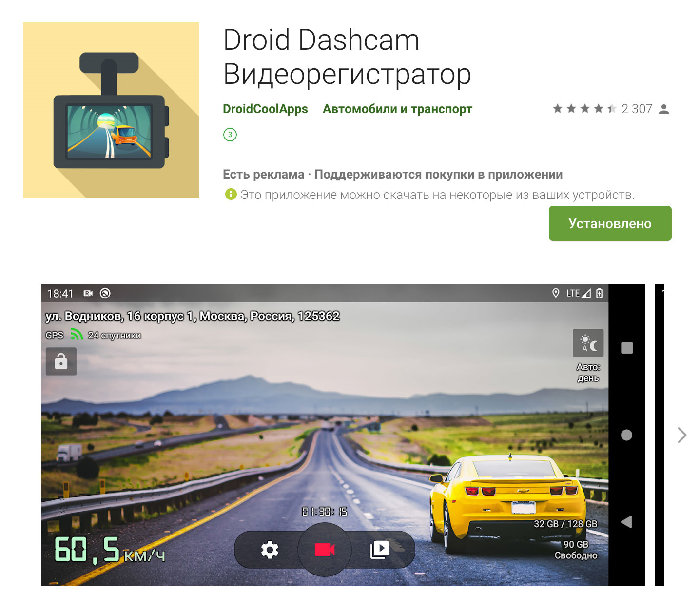
Task: Click the Android home circle button
Action: pyautogui.click(x=627, y=435)
